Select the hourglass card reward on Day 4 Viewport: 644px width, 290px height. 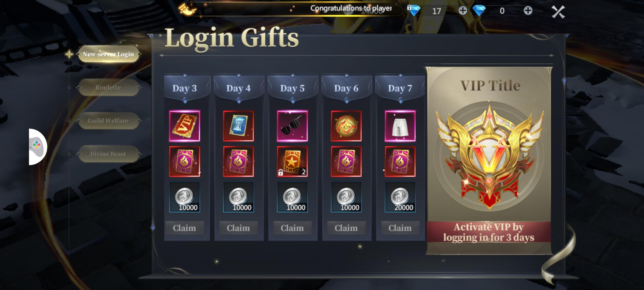tap(238, 126)
